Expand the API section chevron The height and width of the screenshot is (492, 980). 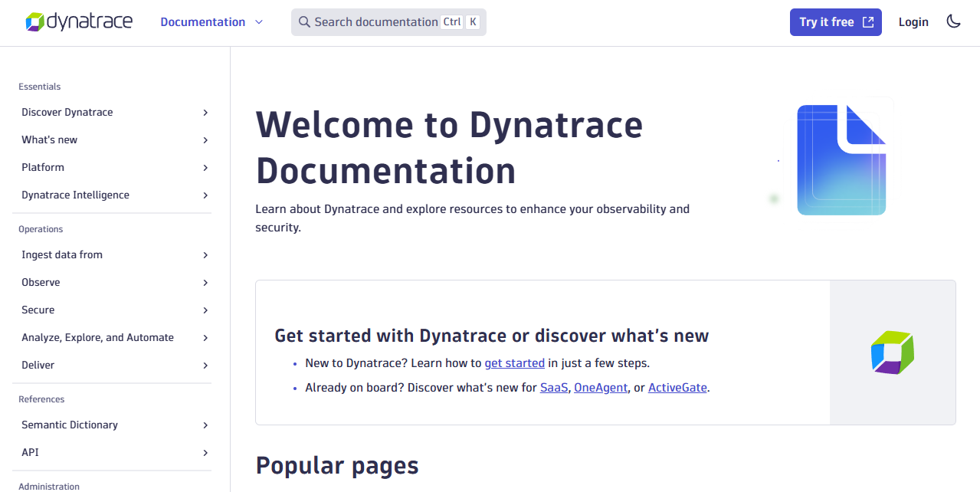[205, 453]
